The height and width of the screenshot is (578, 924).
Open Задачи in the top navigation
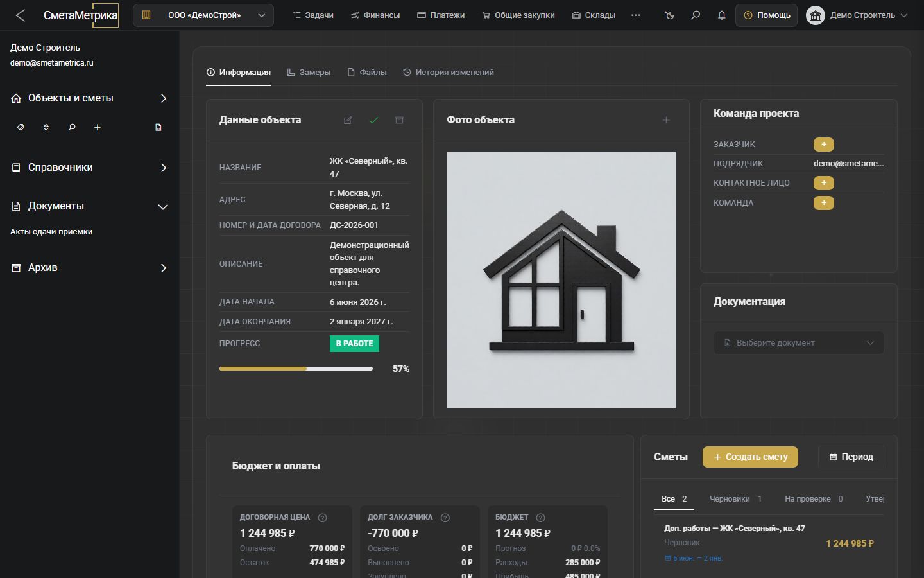pyautogui.click(x=313, y=15)
